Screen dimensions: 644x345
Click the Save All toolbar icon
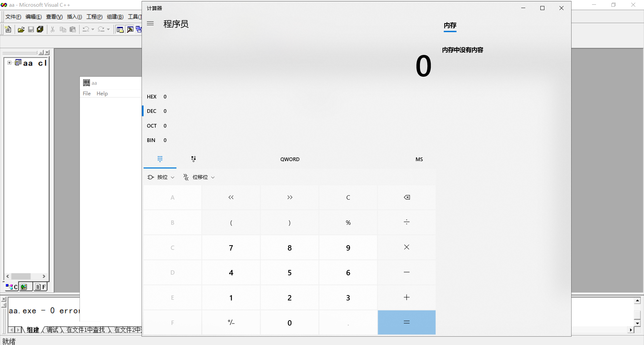coord(40,29)
